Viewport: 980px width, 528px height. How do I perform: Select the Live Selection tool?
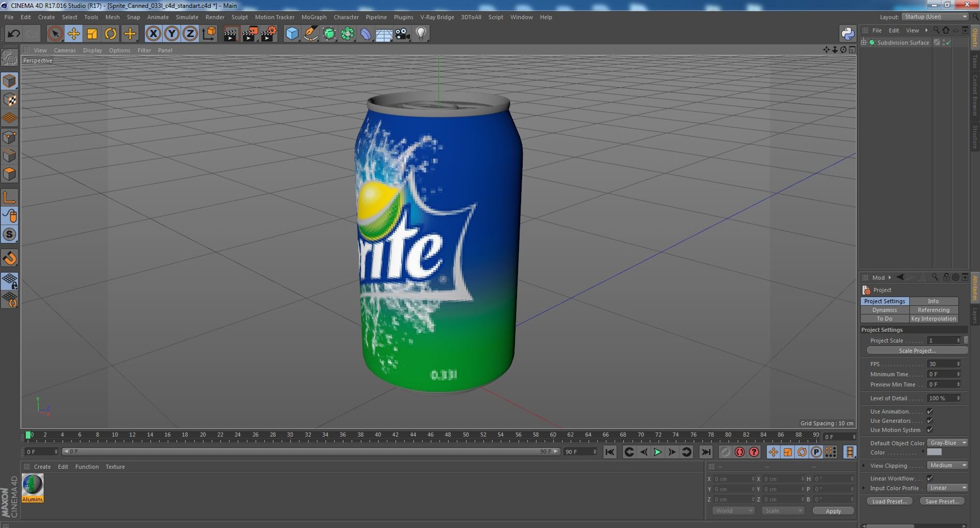[55, 34]
